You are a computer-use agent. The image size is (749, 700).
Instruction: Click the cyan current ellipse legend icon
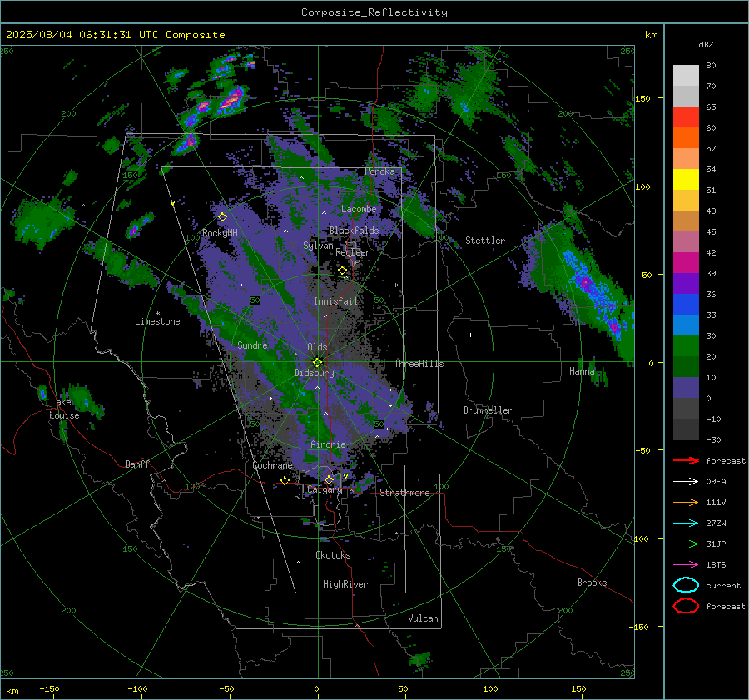(686, 585)
